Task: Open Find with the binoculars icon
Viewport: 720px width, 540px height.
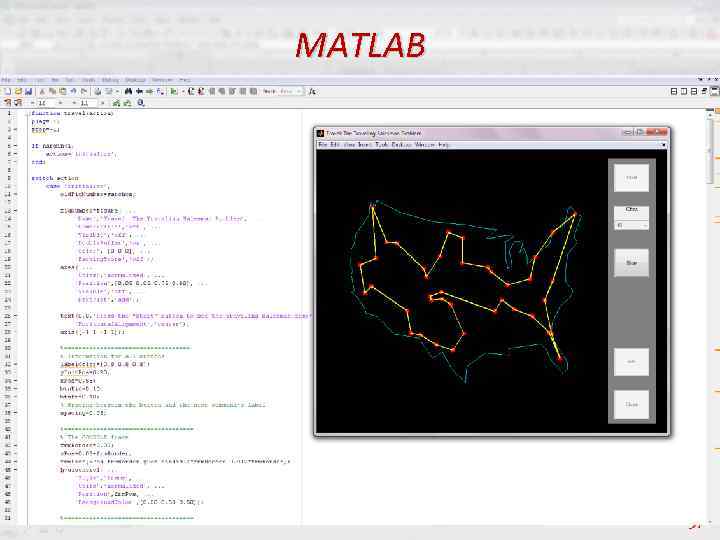Action: click(x=129, y=91)
